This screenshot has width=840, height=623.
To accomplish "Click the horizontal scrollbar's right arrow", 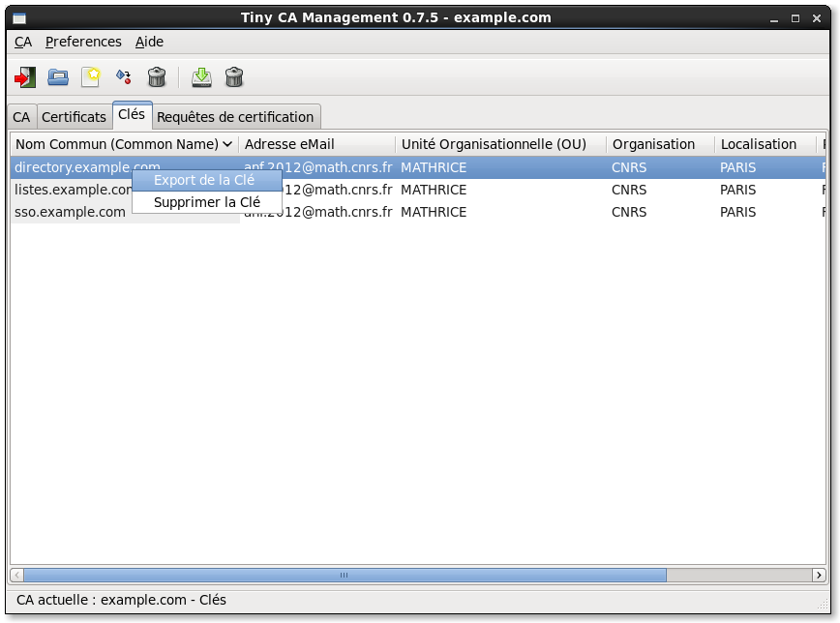I will click(x=820, y=575).
